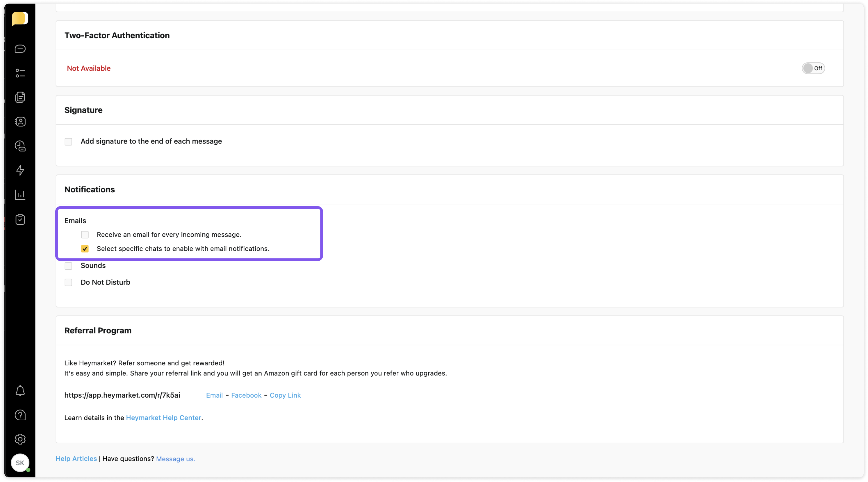Share referral via Facebook link
The width and height of the screenshot is (868, 482).
click(246, 395)
